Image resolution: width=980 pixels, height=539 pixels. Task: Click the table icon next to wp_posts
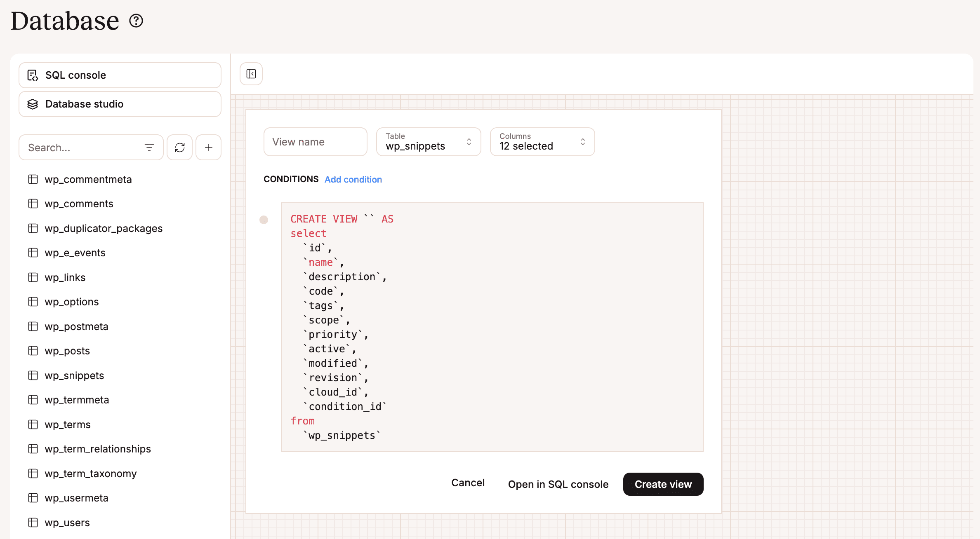(33, 351)
